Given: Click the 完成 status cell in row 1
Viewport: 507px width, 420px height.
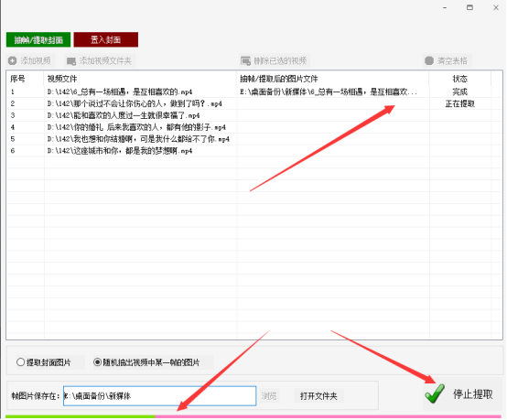Looking at the screenshot, I should (x=459, y=92).
